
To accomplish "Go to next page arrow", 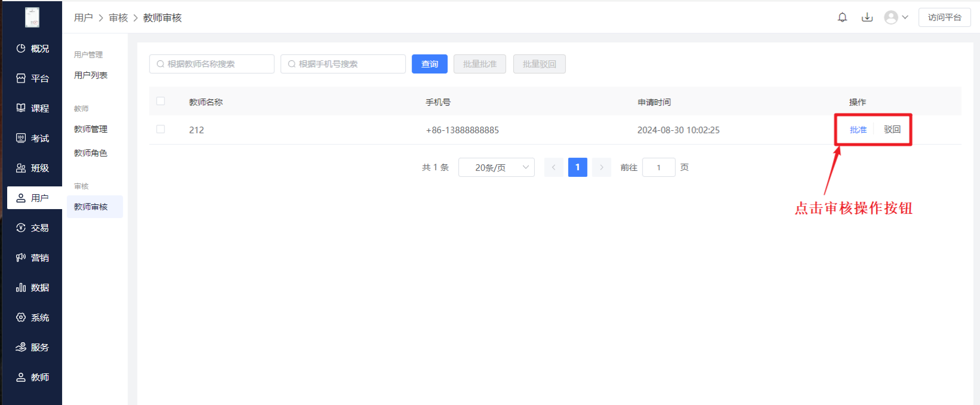I will coord(602,167).
